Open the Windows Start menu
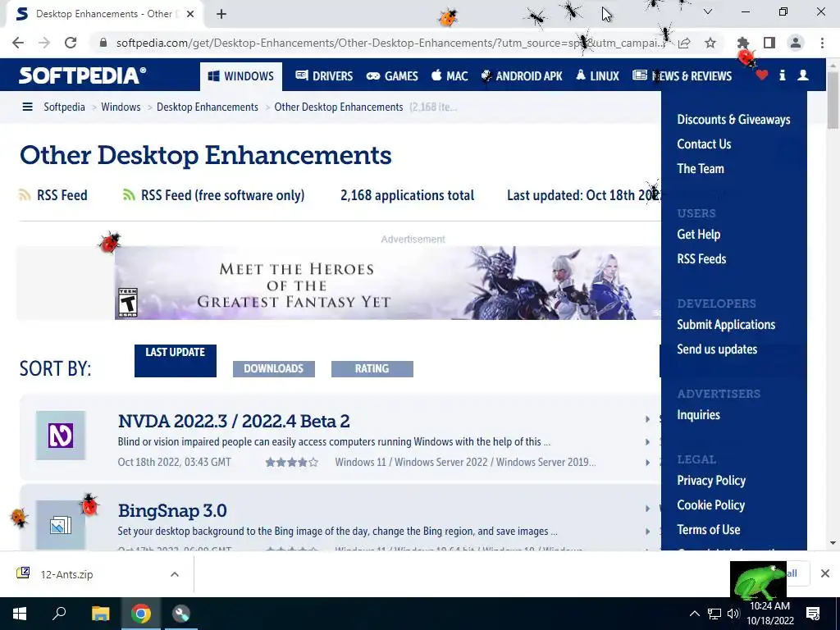840x630 pixels. (x=20, y=614)
